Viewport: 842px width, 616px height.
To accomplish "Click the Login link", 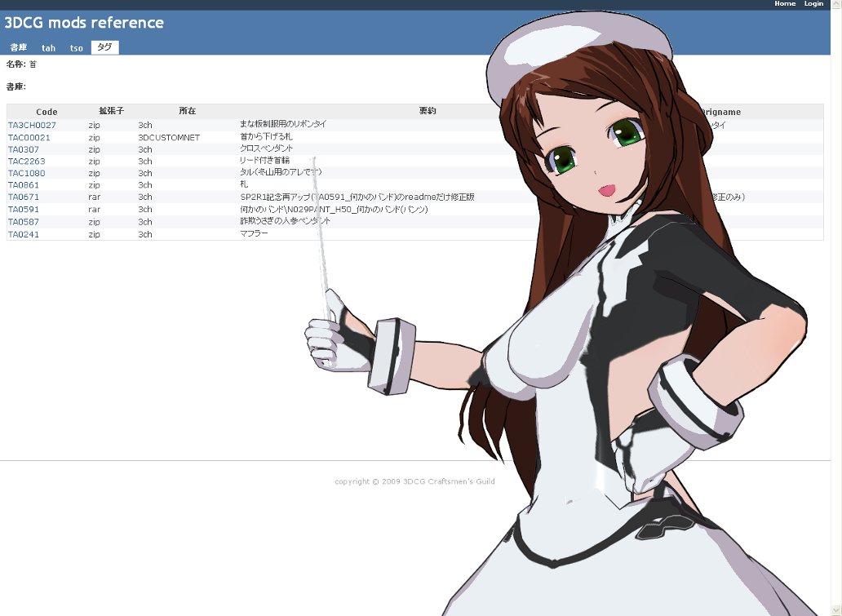I will 813,4.
